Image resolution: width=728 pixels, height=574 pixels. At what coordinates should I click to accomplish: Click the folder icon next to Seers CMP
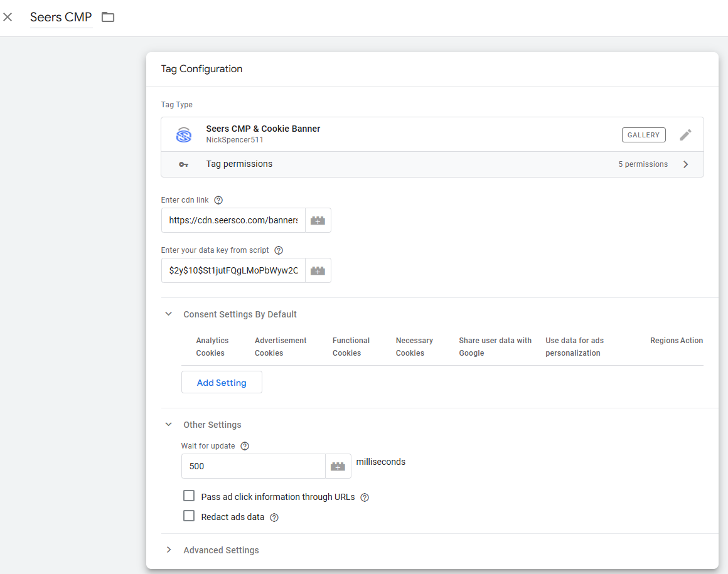[x=108, y=17]
